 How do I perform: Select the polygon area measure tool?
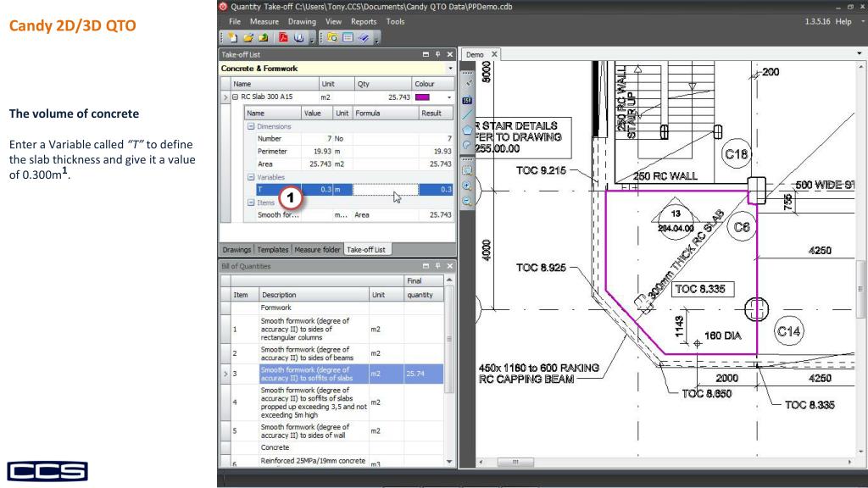(467, 130)
